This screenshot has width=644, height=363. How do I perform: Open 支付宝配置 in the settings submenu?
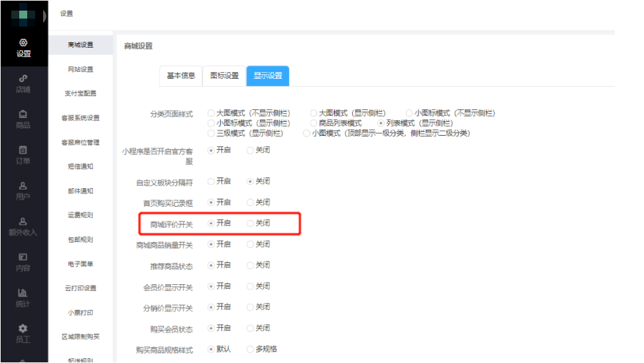(x=80, y=93)
